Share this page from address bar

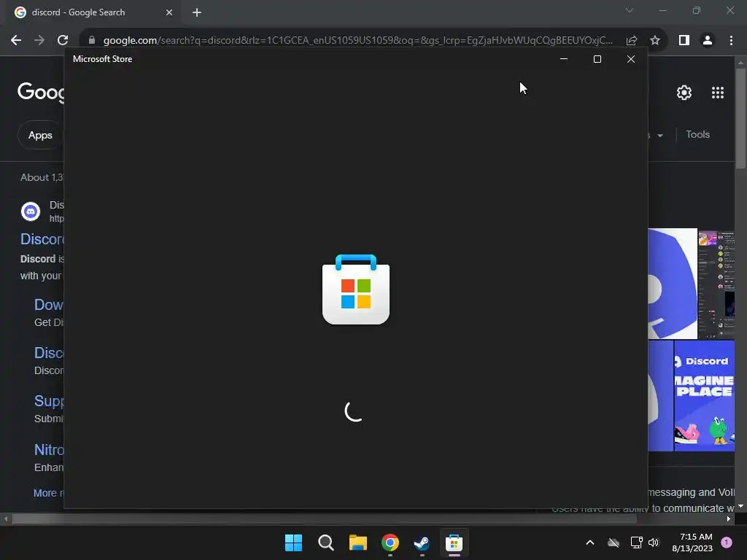click(x=632, y=41)
